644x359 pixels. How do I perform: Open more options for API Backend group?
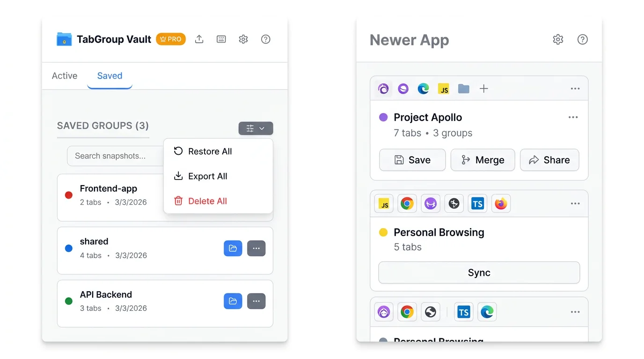(256, 302)
